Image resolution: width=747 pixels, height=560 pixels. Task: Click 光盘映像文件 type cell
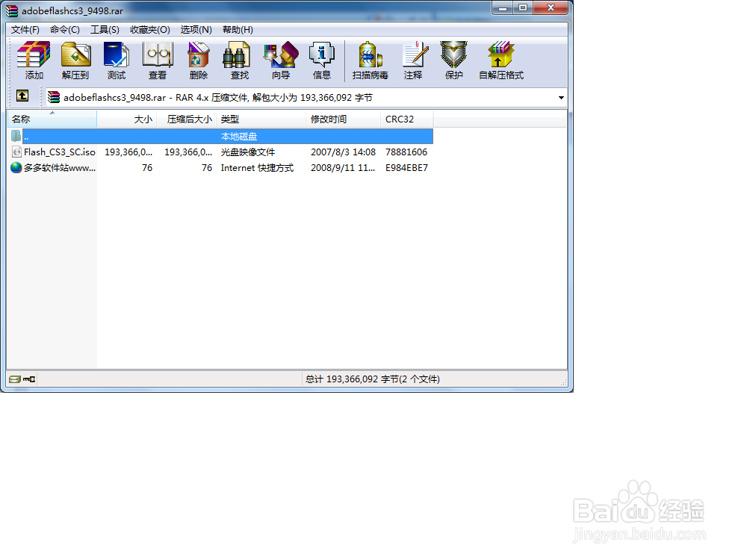(x=248, y=152)
